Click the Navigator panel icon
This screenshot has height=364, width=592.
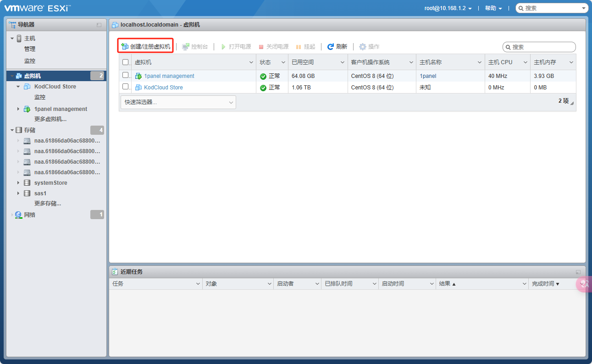12,25
